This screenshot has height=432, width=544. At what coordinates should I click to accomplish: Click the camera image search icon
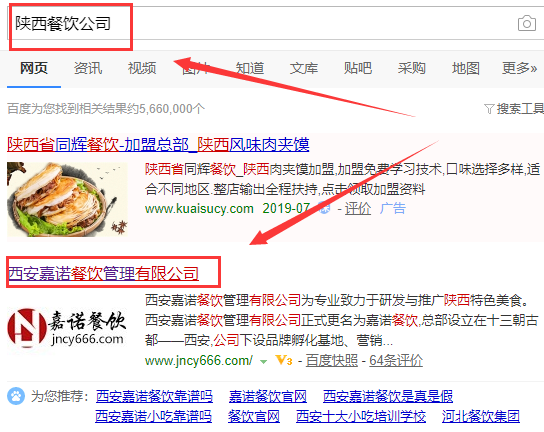[527, 24]
